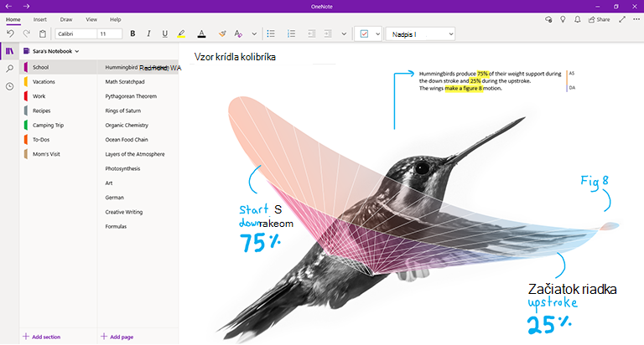Decrease the paragraph indent
The width and height of the screenshot is (644, 345).
pyautogui.click(x=312, y=33)
